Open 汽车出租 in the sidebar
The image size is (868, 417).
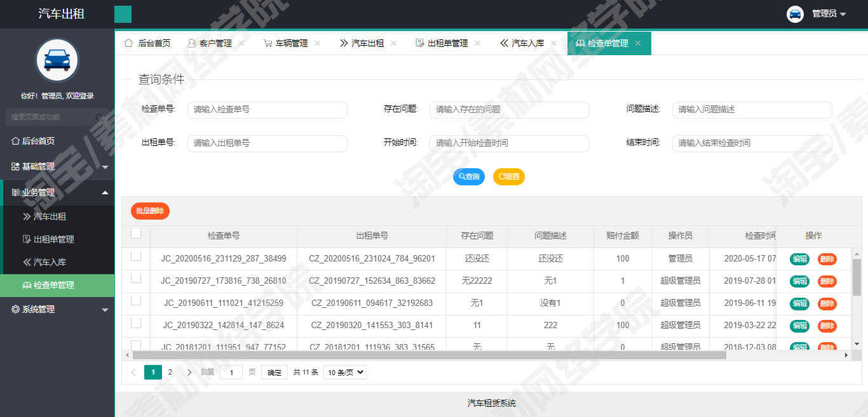57,216
